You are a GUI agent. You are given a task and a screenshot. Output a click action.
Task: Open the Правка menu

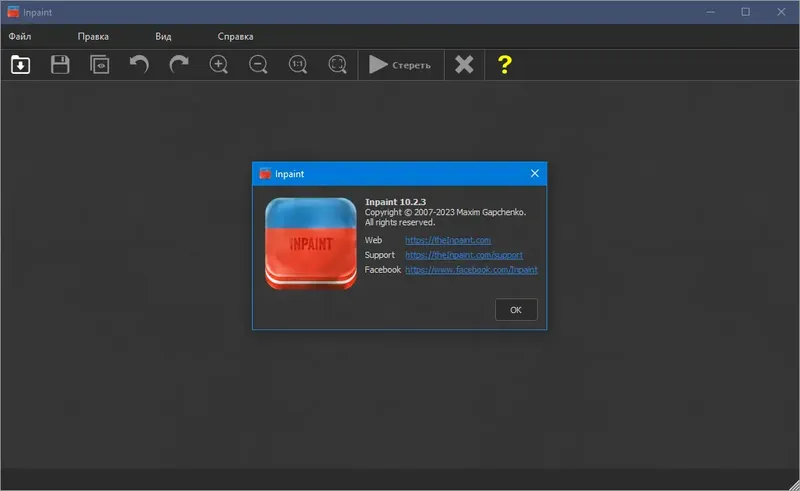point(93,37)
